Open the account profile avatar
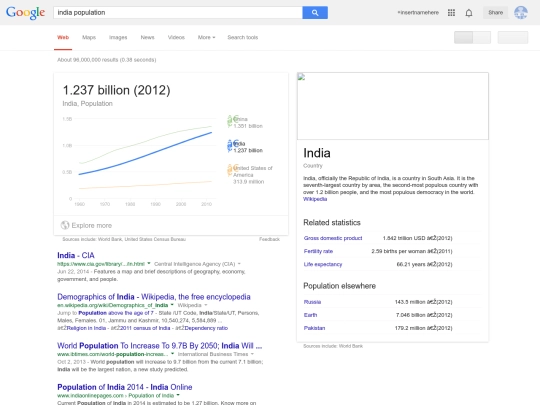 (521, 13)
